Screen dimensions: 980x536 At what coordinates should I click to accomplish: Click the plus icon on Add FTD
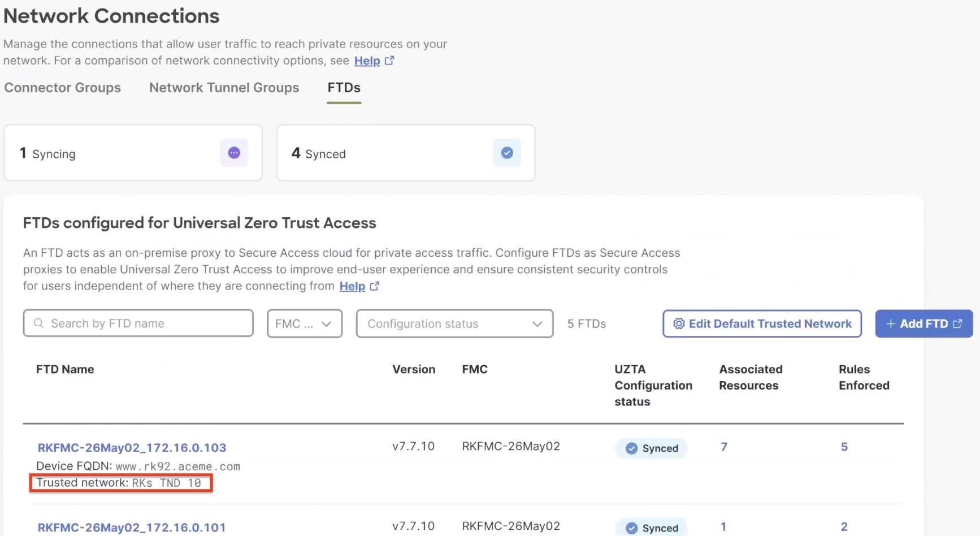click(x=891, y=323)
